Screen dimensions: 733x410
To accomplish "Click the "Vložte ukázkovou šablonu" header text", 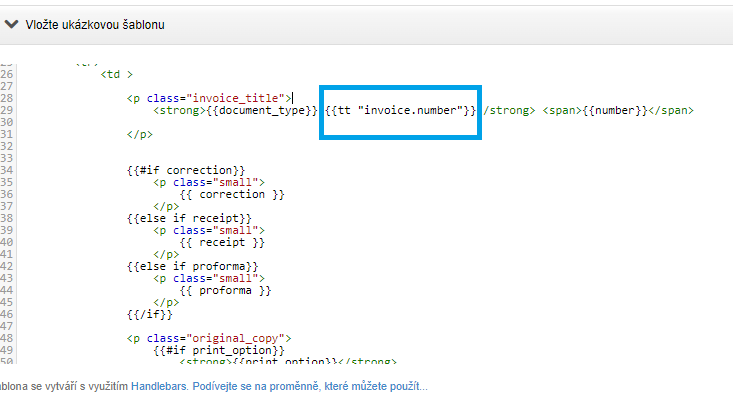I will click(x=95, y=24).
